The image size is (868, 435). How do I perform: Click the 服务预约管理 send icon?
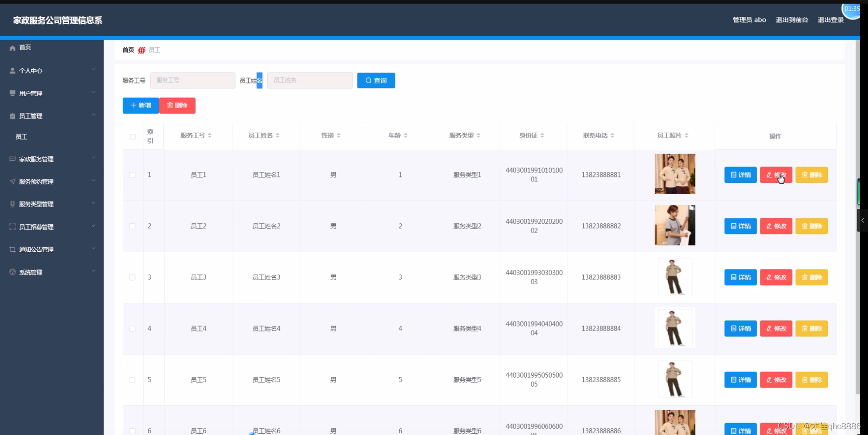13,181
